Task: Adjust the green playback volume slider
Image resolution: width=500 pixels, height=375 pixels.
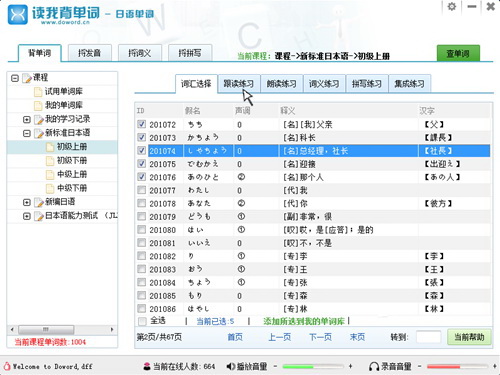Action: 313,367
